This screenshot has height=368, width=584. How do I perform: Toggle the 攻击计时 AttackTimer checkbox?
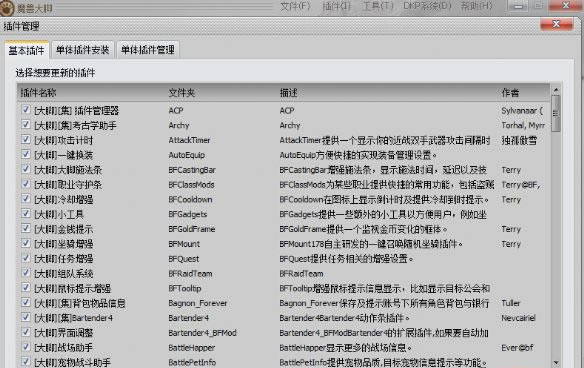(x=25, y=139)
